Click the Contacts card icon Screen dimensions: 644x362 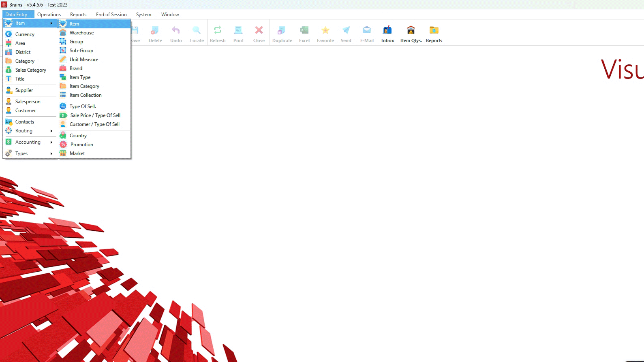[x=9, y=122]
